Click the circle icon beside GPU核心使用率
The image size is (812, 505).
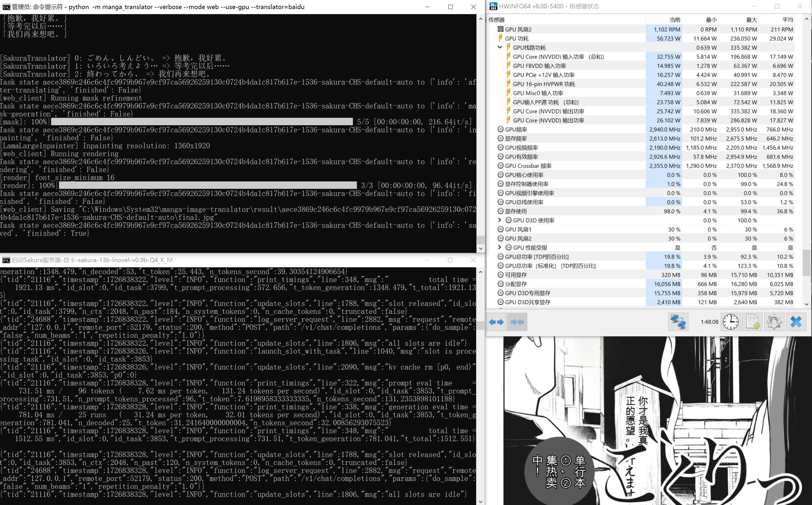[500, 175]
